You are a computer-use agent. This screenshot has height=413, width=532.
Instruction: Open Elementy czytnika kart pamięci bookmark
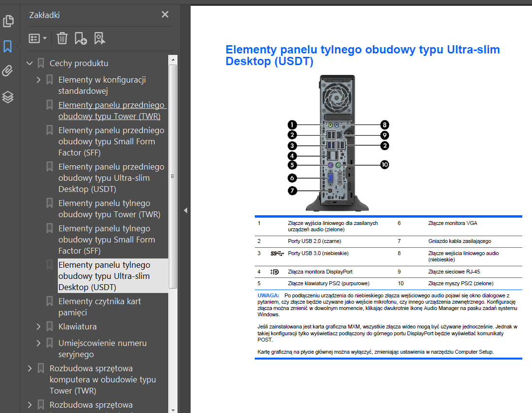click(x=99, y=307)
